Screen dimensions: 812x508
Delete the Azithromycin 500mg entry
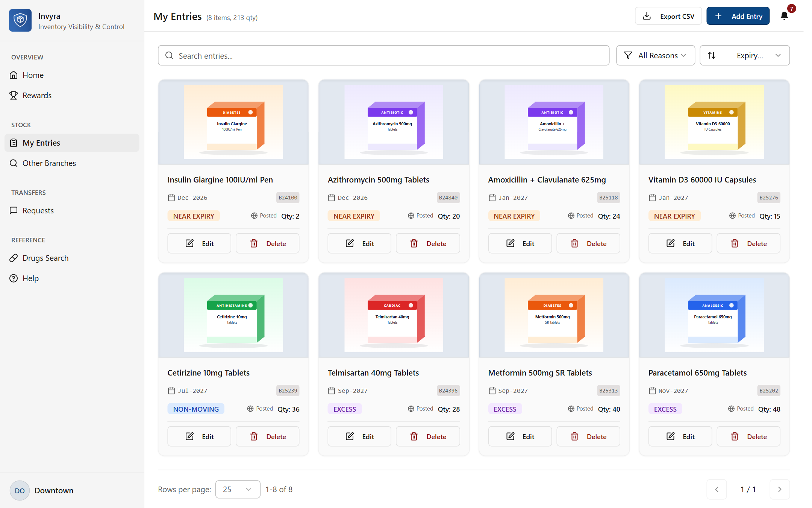(x=428, y=243)
